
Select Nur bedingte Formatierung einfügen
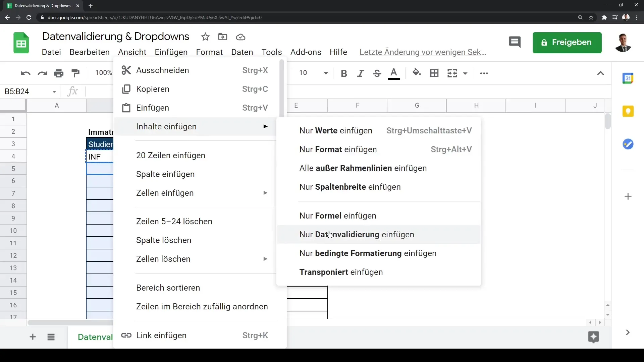point(379,253)
